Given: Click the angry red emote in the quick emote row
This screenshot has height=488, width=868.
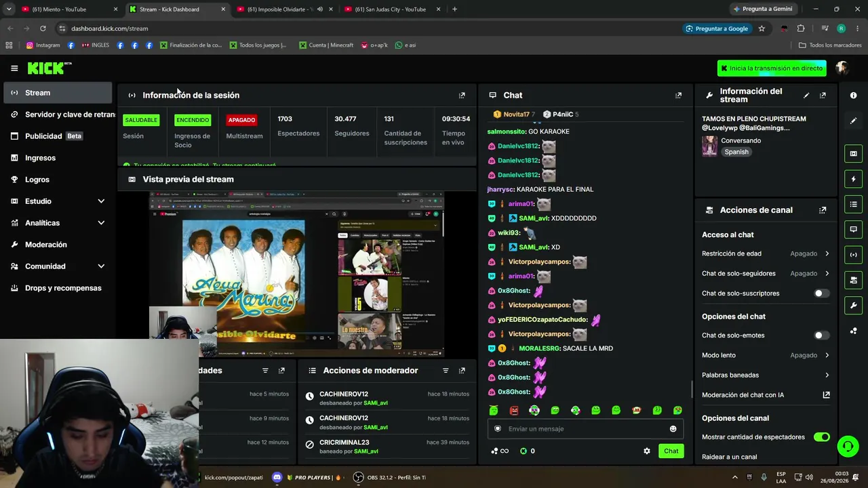Looking at the screenshot, I should pyautogui.click(x=514, y=410).
